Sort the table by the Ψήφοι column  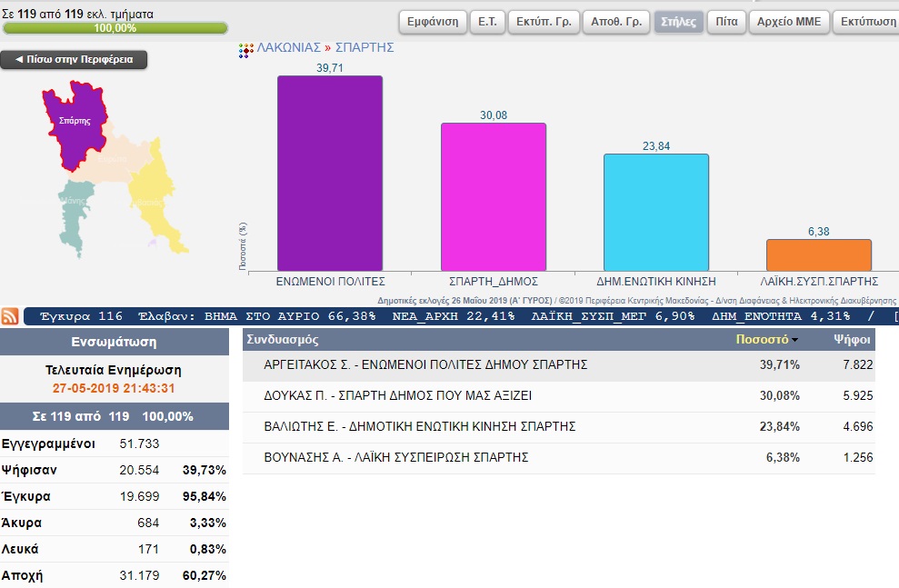point(852,340)
